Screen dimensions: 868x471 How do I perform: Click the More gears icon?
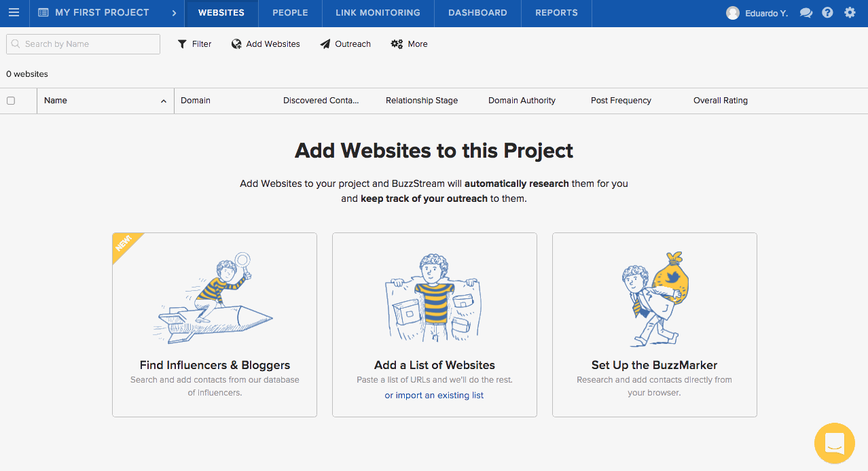click(397, 44)
